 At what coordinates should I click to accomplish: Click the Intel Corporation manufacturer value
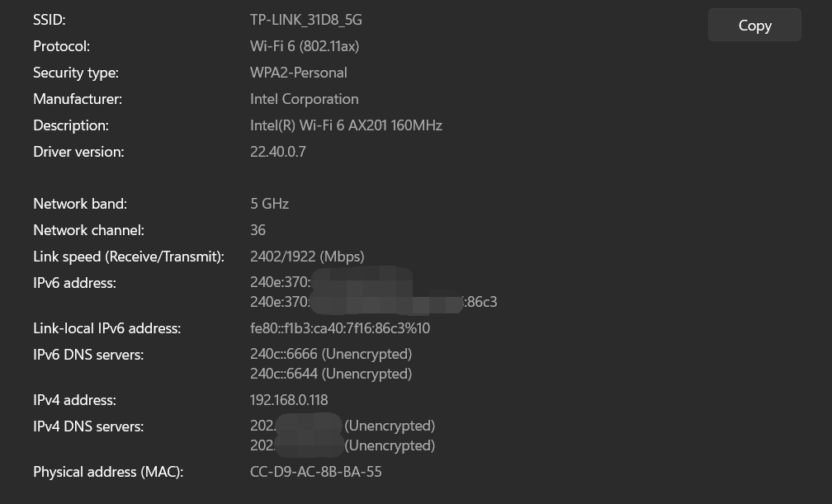point(305,99)
